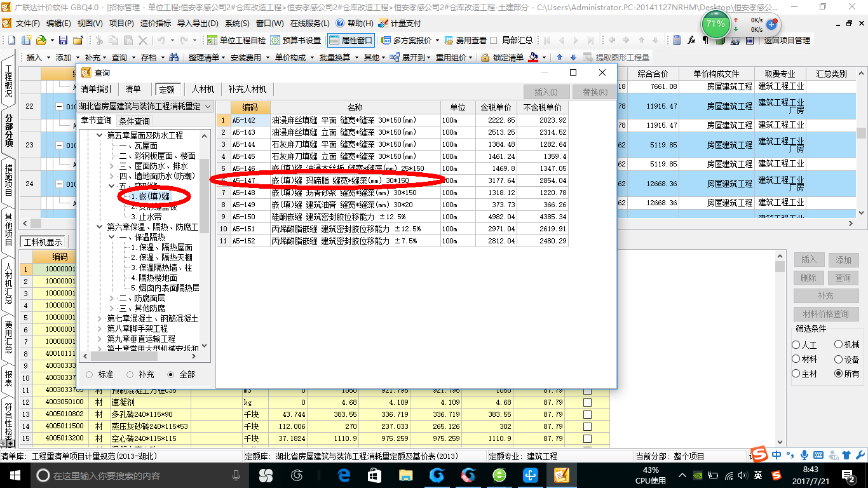The image size is (868, 488).
Task: Select the 机械 filter radio button
Action: click(x=839, y=344)
